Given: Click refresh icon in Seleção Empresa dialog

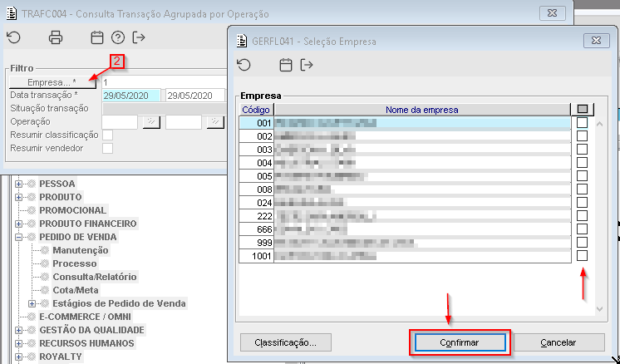Looking at the screenshot, I should pos(244,65).
